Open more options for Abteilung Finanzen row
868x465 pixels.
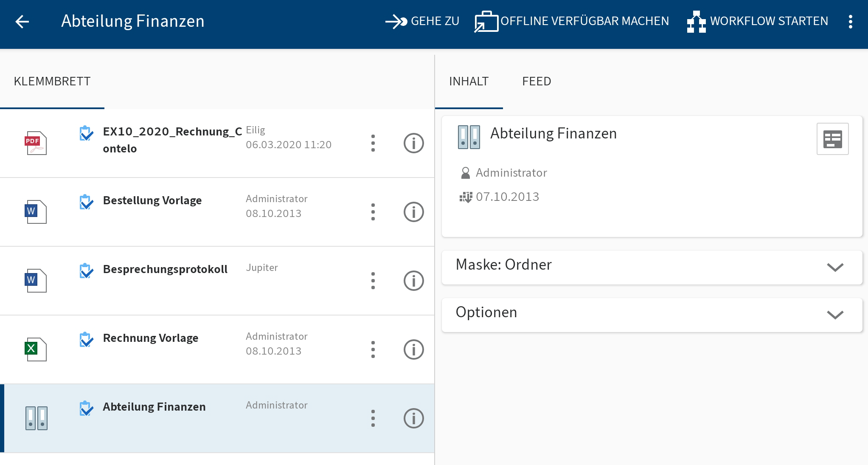[x=373, y=418]
